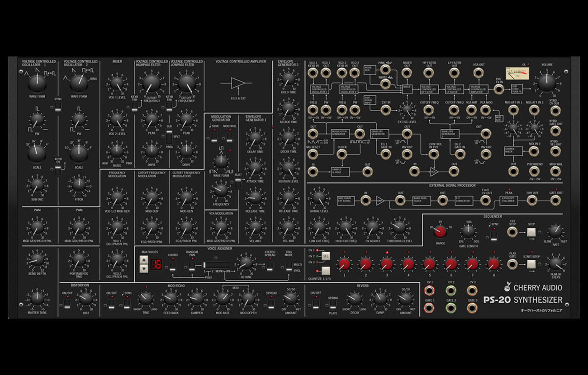The image size is (588, 375).
Task: Click the MASTER TUNE knob
Action: pyautogui.click(x=37, y=298)
